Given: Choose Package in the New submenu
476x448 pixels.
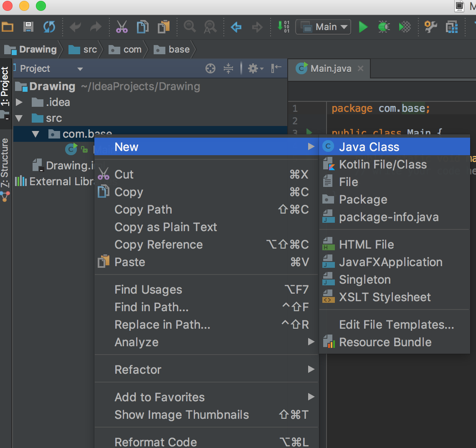Looking at the screenshot, I should (395, 199).
